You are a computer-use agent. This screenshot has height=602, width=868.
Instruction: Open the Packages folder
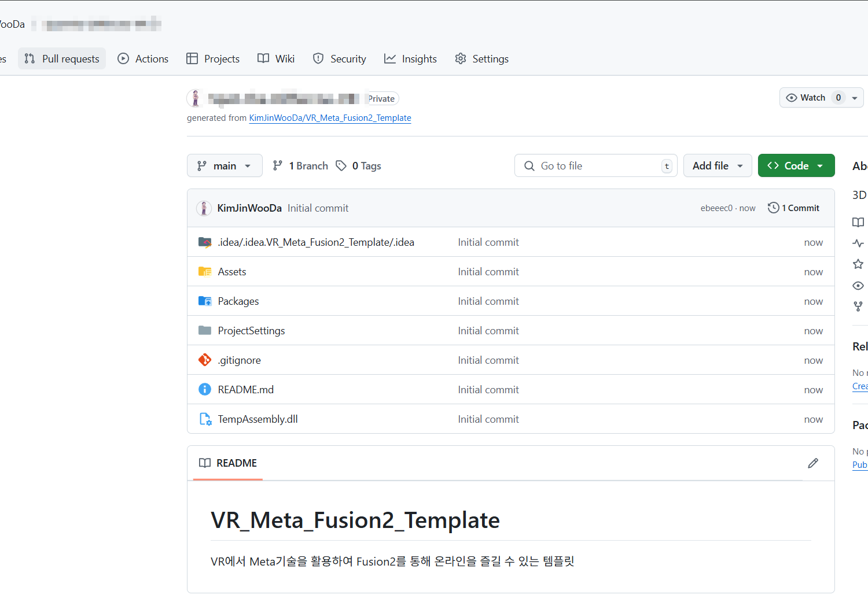pos(238,301)
